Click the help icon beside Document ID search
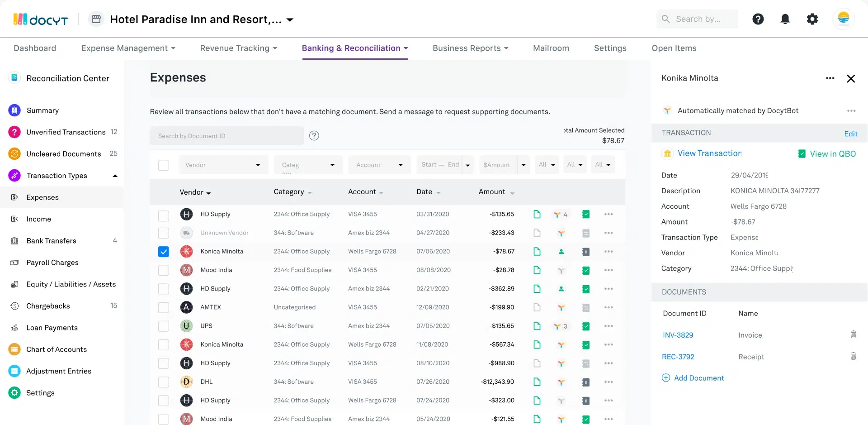Viewport: 868px width, 425px height. click(x=314, y=135)
